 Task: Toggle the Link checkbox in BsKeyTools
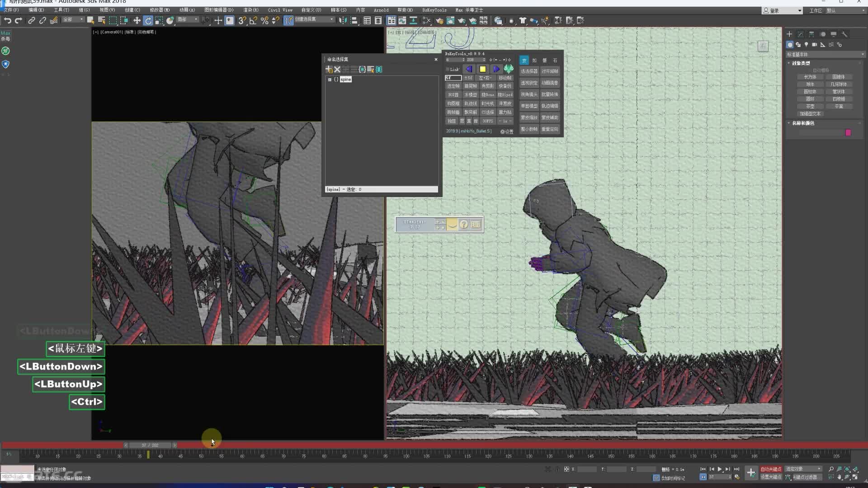point(448,69)
